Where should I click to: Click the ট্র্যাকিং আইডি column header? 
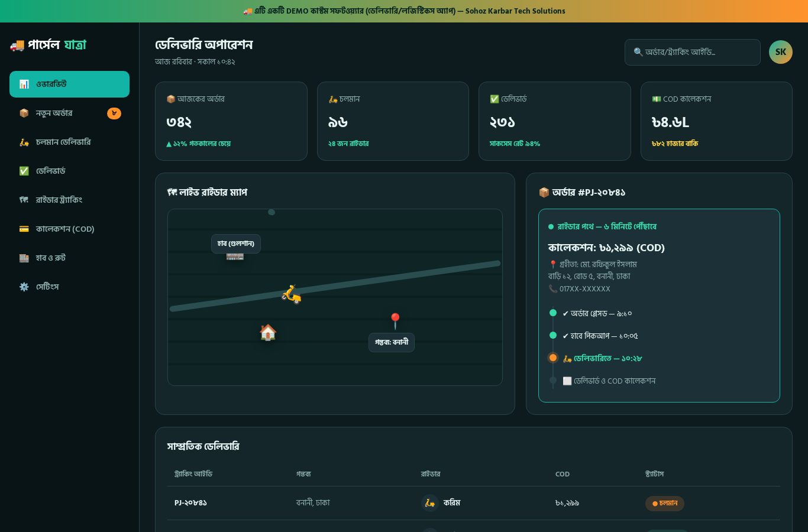[193, 474]
